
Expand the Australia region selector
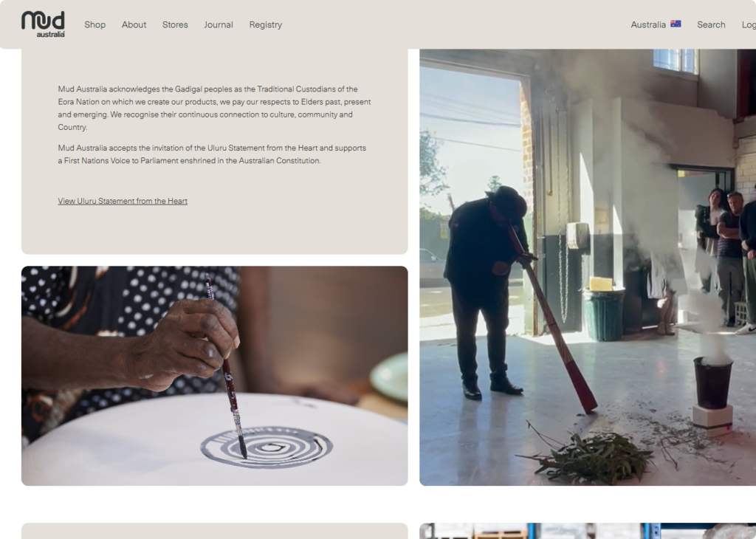[x=656, y=24]
